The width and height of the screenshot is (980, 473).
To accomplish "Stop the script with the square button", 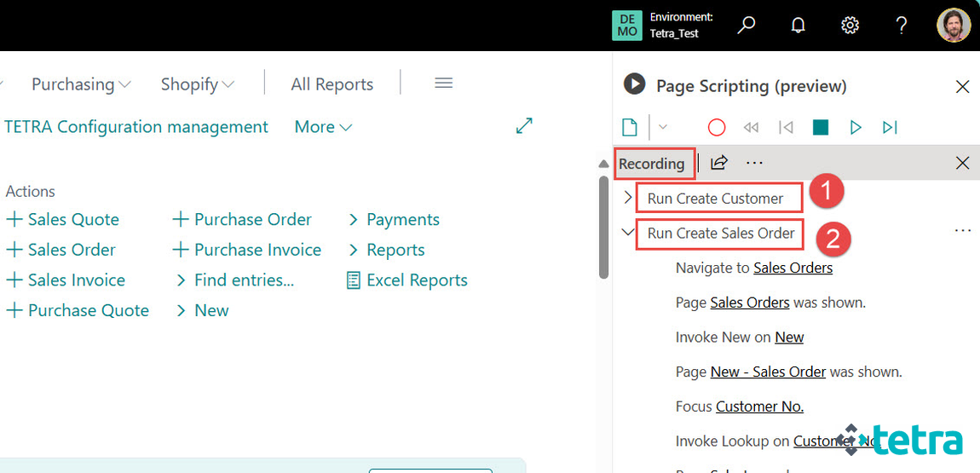I will (x=821, y=128).
